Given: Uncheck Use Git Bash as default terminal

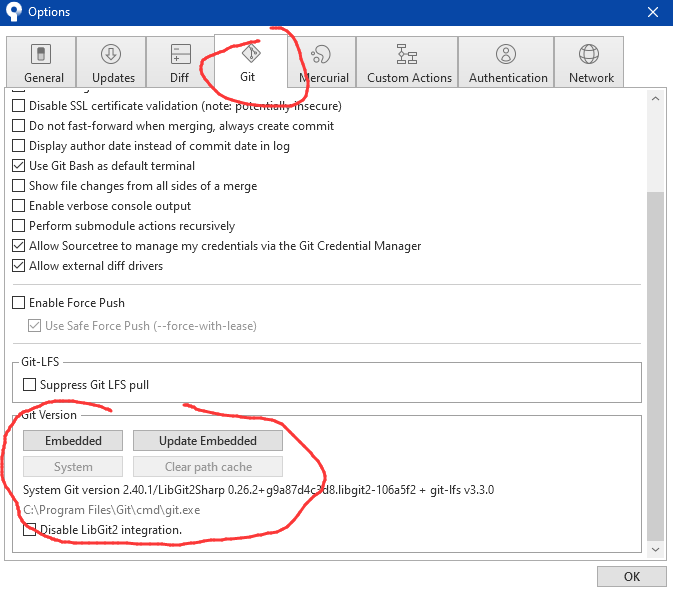Looking at the screenshot, I should pos(18,166).
